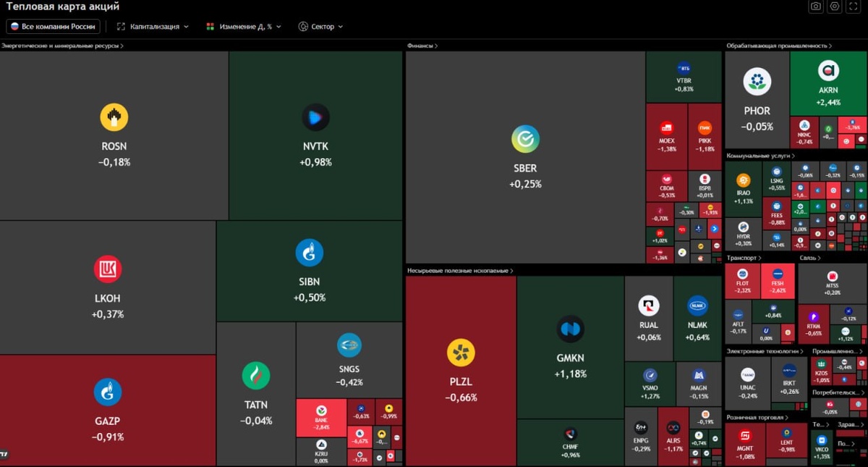868x467 pixels.
Task: Open the Сектор grouping dropdown
Action: (x=320, y=27)
